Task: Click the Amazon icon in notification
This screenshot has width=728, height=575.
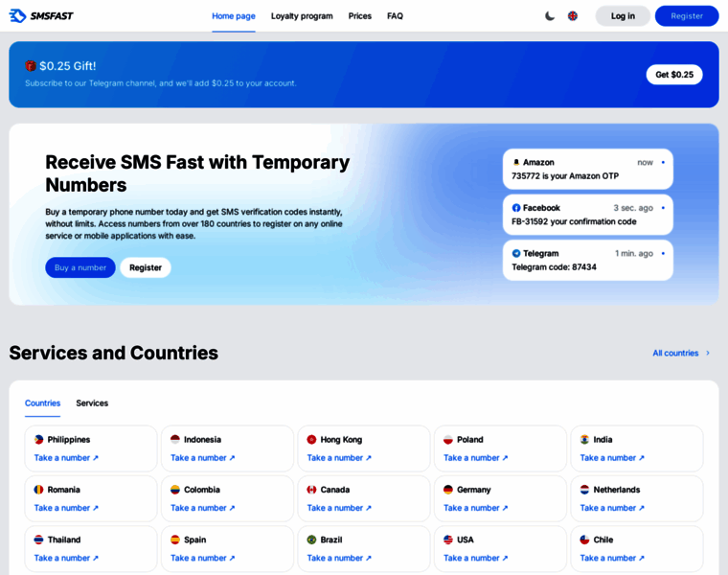Action: pos(516,163)
